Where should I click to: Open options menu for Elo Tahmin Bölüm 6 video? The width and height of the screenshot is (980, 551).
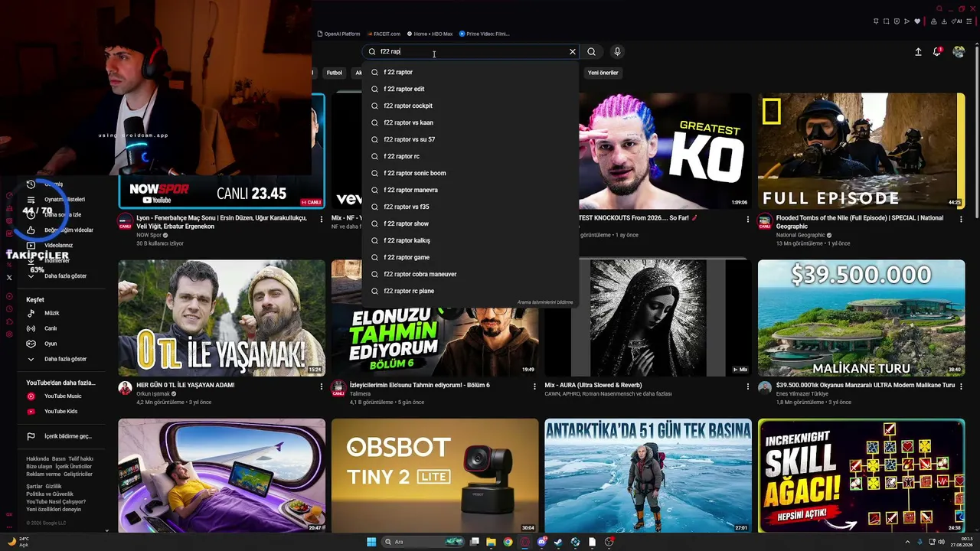point(534,386)
